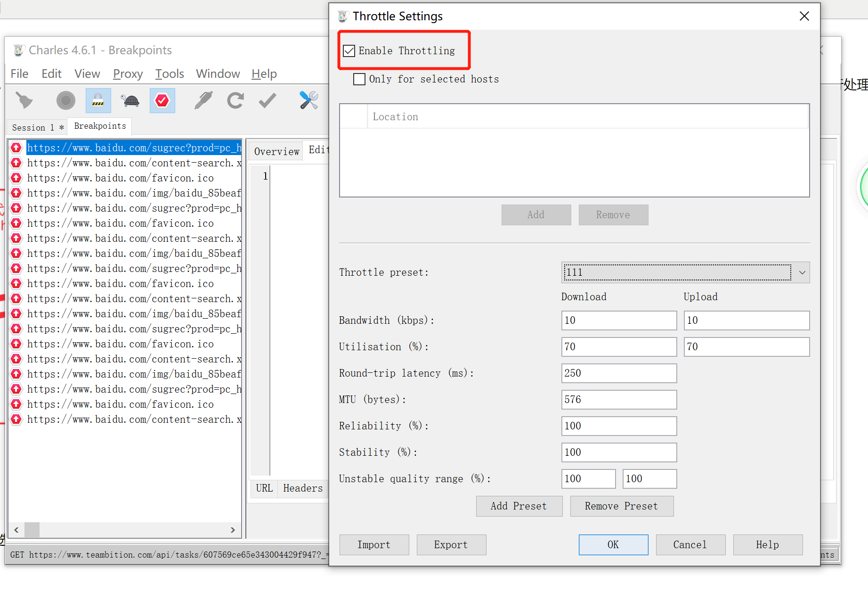This screenshot has height=592, width=868.
Task: Click the Add Preset button
Action: click(519, 506)
